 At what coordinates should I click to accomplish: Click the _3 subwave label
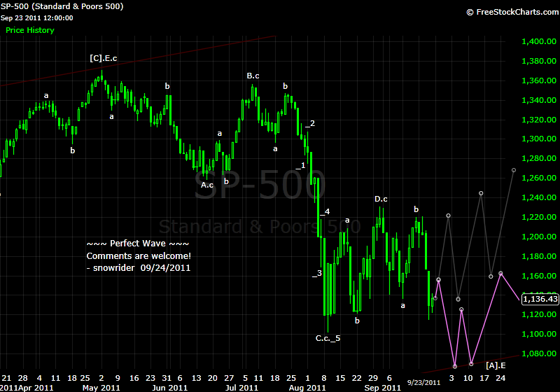pos(317,274)
